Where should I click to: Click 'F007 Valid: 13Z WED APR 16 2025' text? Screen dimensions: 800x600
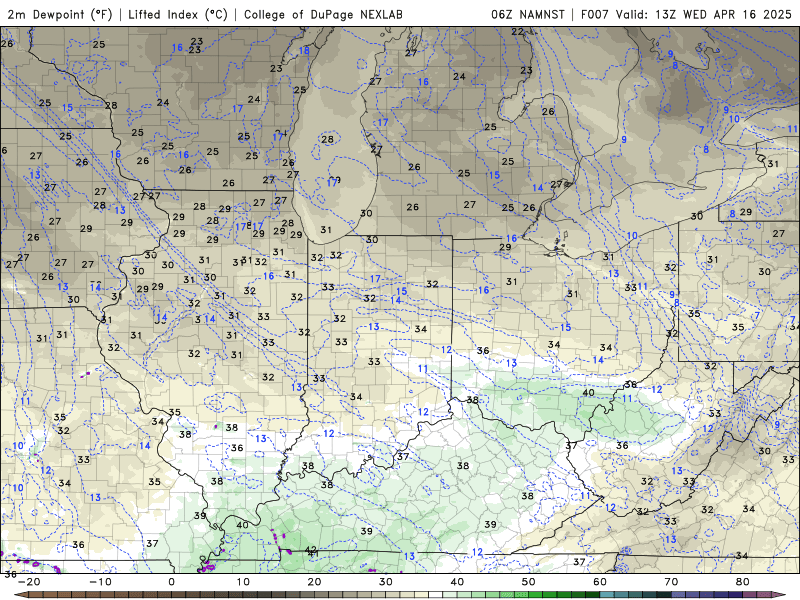coord(686,14)
